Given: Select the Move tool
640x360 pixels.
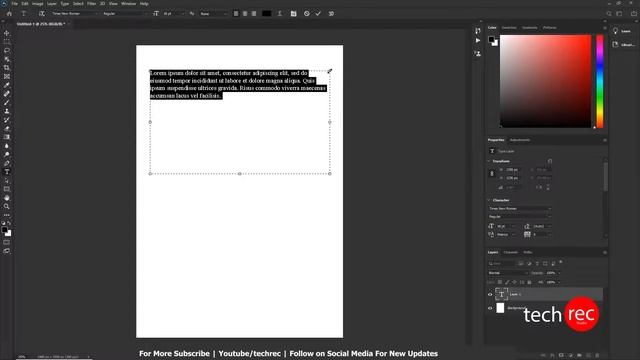Looking at the screenshot, I should point(7,33).
